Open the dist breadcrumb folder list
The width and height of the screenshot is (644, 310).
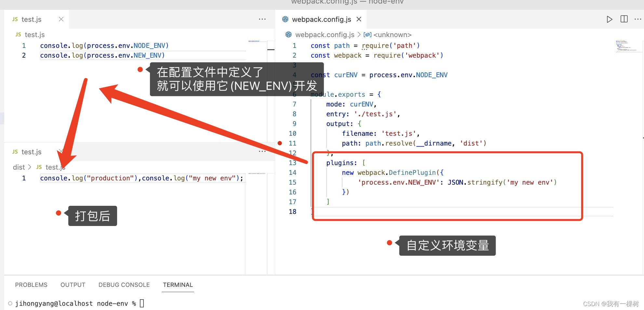(x=19, y=167)
